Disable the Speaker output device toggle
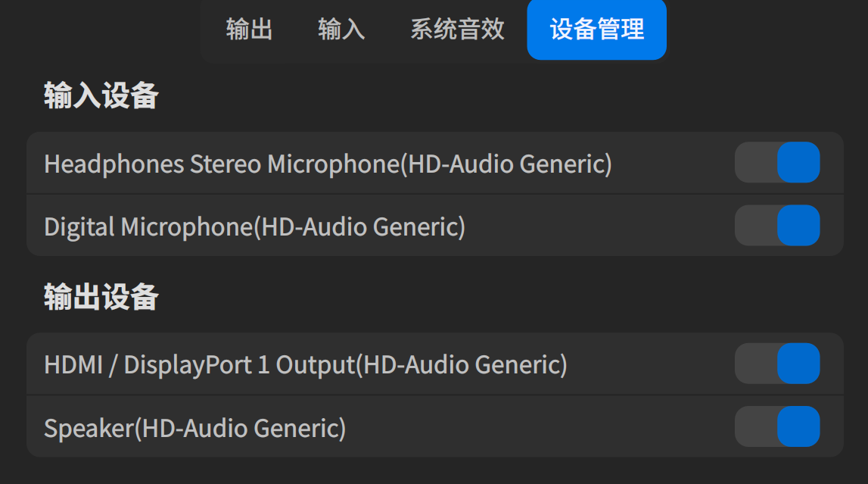The width and height of the screenshot is (868, 484). (777, 427)
